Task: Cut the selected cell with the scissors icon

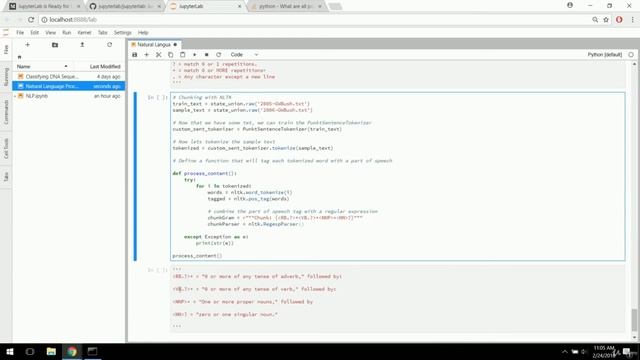Action: (159, 55)
